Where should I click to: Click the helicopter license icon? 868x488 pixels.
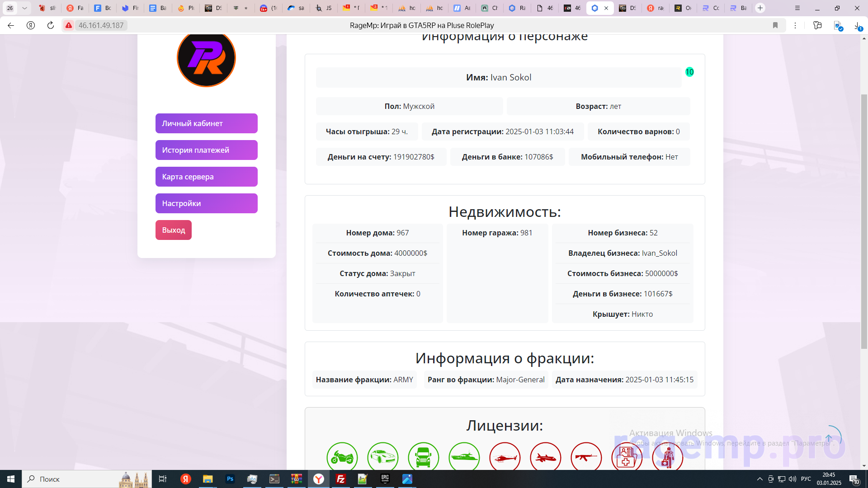tap(505, 457)
